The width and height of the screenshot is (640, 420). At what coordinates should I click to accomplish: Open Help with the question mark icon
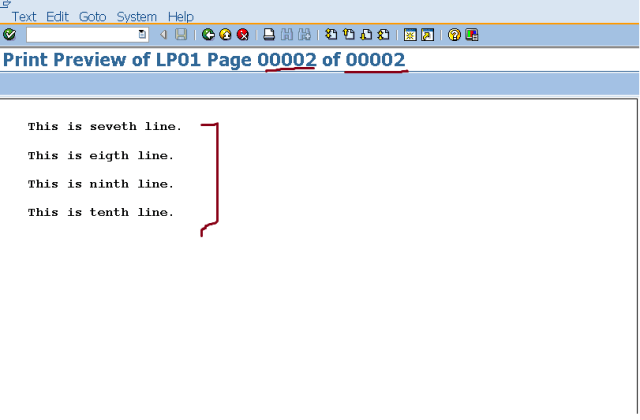454,35
